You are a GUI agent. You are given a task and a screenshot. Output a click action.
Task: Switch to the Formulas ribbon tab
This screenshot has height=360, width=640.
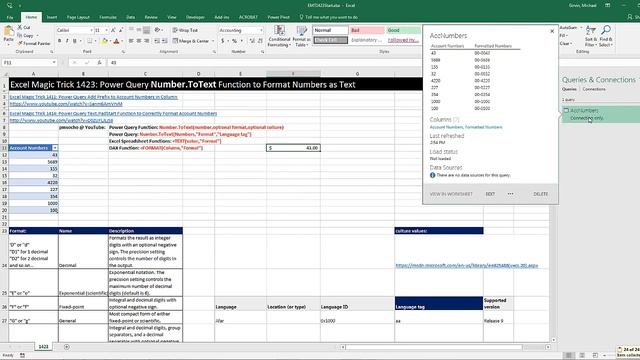pyautogui.click(x=108, y=17)
